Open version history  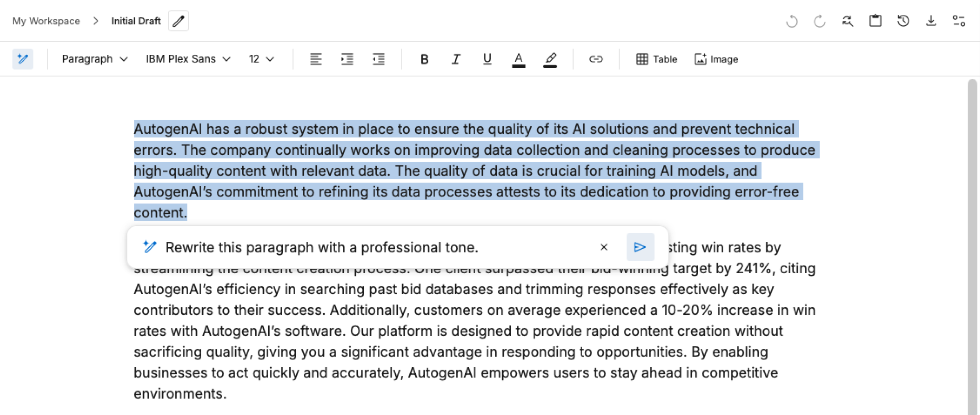(x=903, y=21)
